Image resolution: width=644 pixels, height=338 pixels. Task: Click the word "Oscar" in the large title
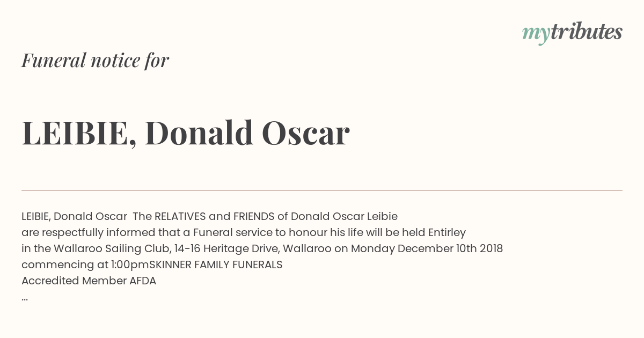[x=306, y=133]
